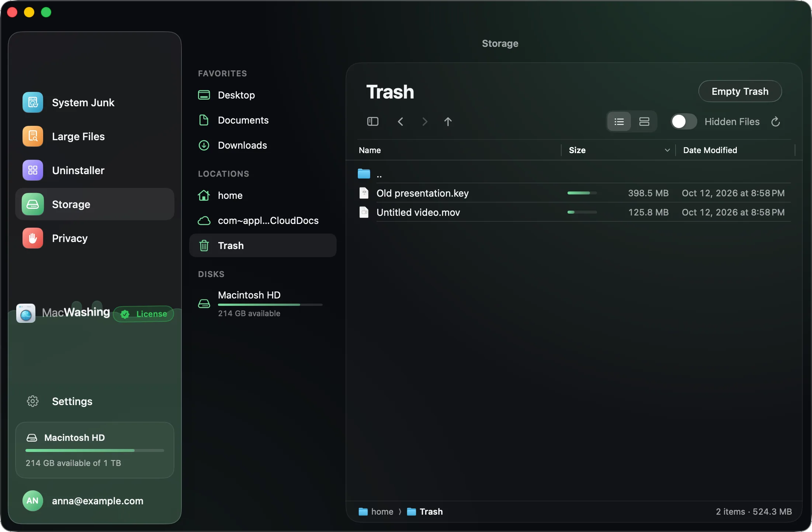Click the green License badge
This screenshot has width=812, height=532.
143,314
